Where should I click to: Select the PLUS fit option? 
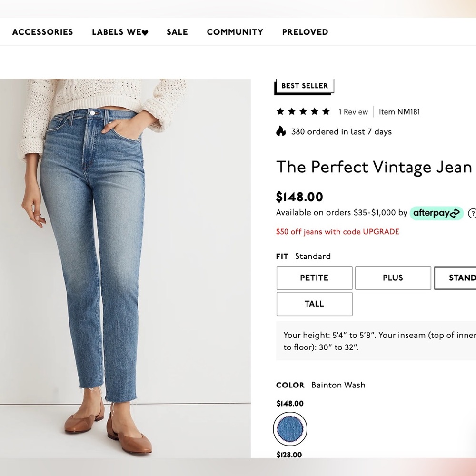pyautogui.click(x=393, y=278)
